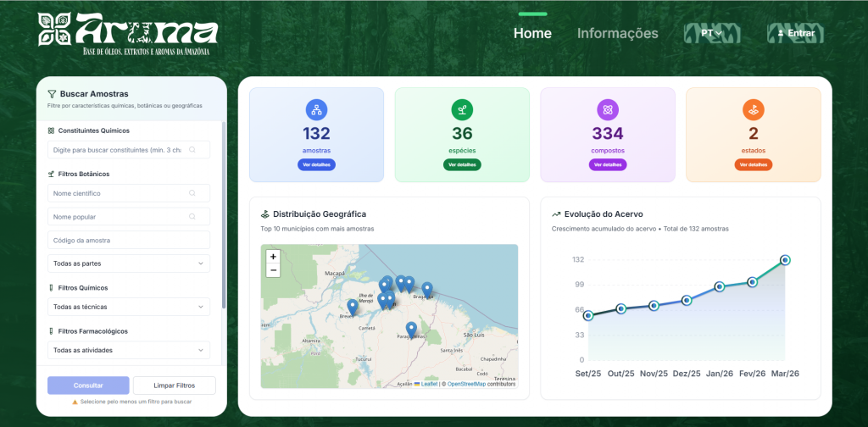Open the PT language dropdown

(711, 34)
